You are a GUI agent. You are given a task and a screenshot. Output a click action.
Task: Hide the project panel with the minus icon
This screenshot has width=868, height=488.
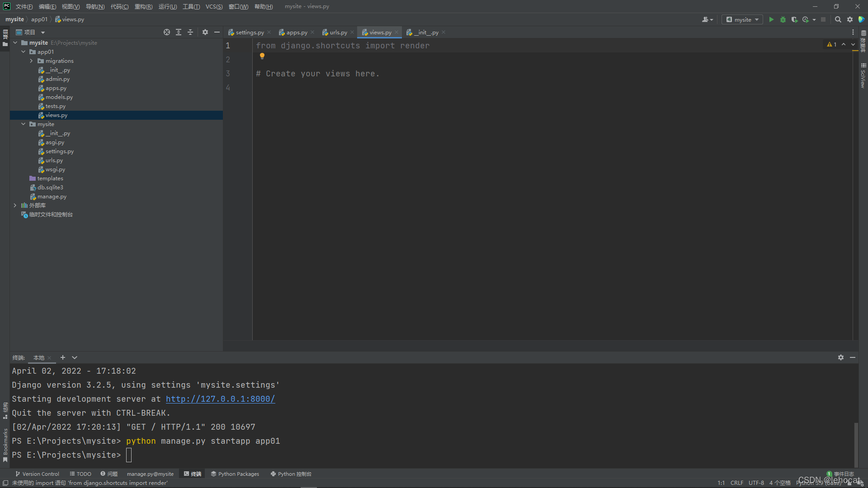217,32
